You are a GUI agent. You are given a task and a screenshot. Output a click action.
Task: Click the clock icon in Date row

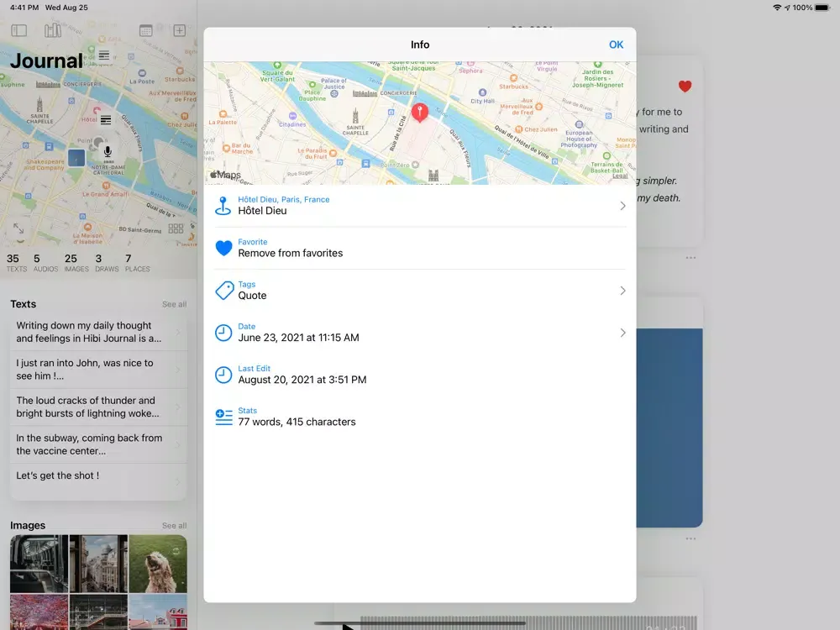coord(223,333)
